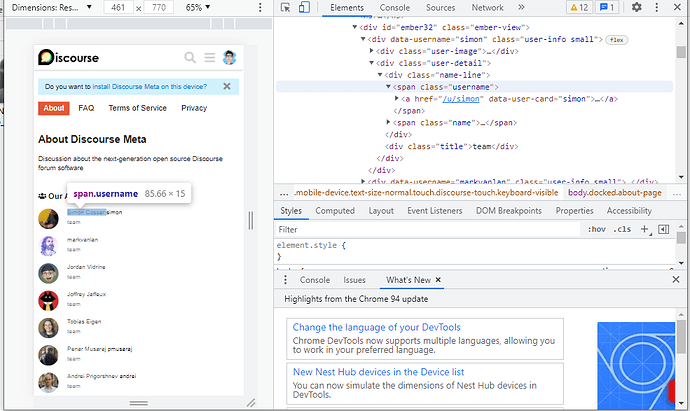
Task: Open the Accessibility tab
Action: tap(629, 211)
